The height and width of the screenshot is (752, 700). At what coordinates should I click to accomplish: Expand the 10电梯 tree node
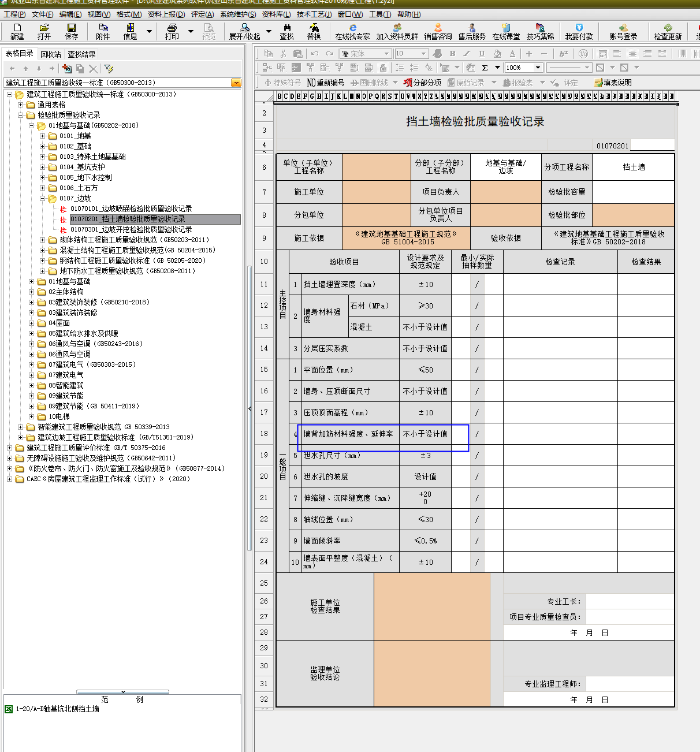click(x=31, y=416)
